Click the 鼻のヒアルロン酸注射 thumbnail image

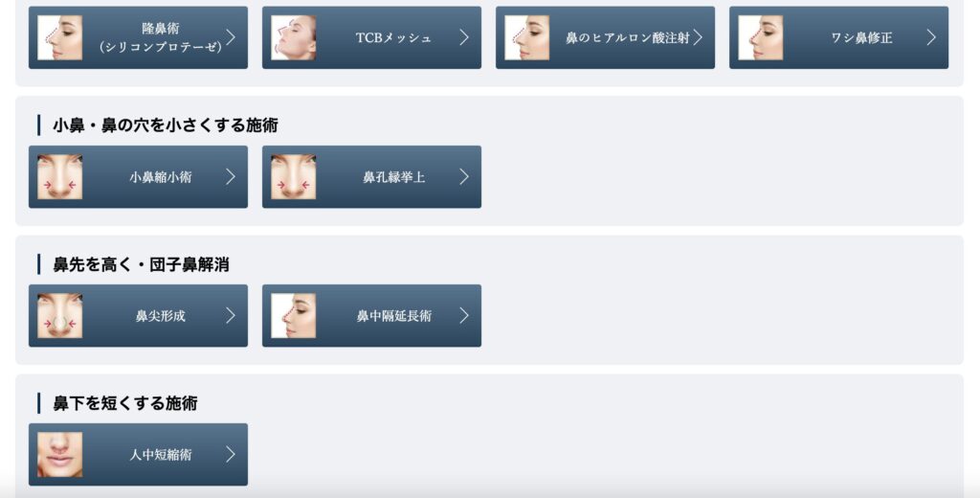click(x=527, y=37)
